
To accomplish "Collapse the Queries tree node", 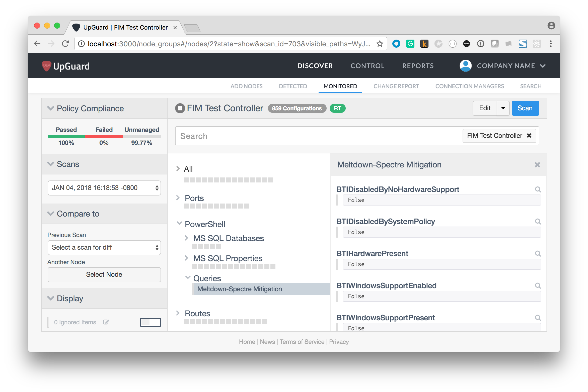I will point(188,278).
